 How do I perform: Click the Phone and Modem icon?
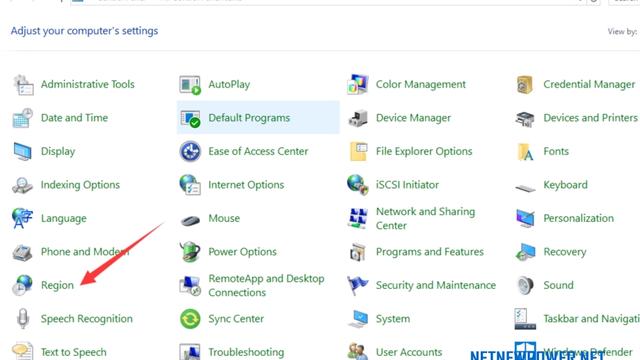click(x=22, y=253)
